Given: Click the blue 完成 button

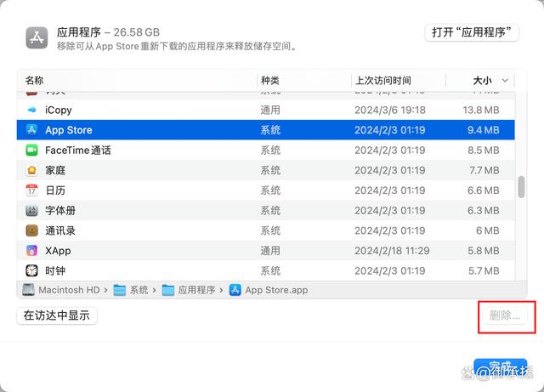Looking at the screenshot, I should point(501,368).
